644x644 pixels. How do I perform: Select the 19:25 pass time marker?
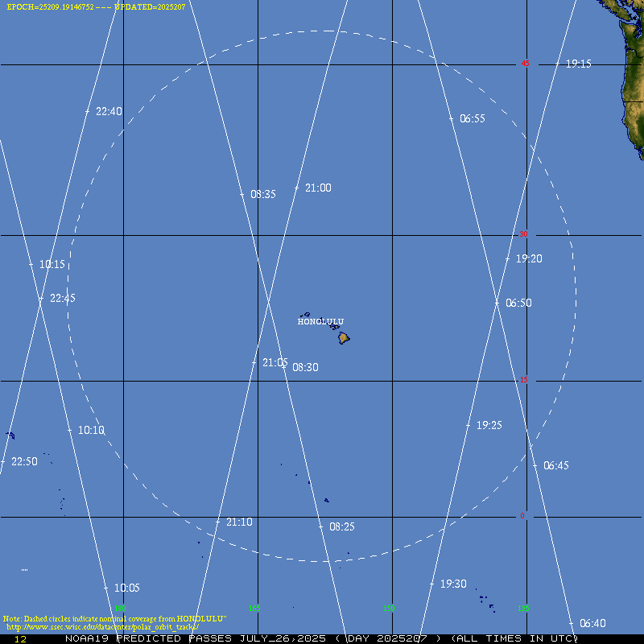[x=489, y=425]
